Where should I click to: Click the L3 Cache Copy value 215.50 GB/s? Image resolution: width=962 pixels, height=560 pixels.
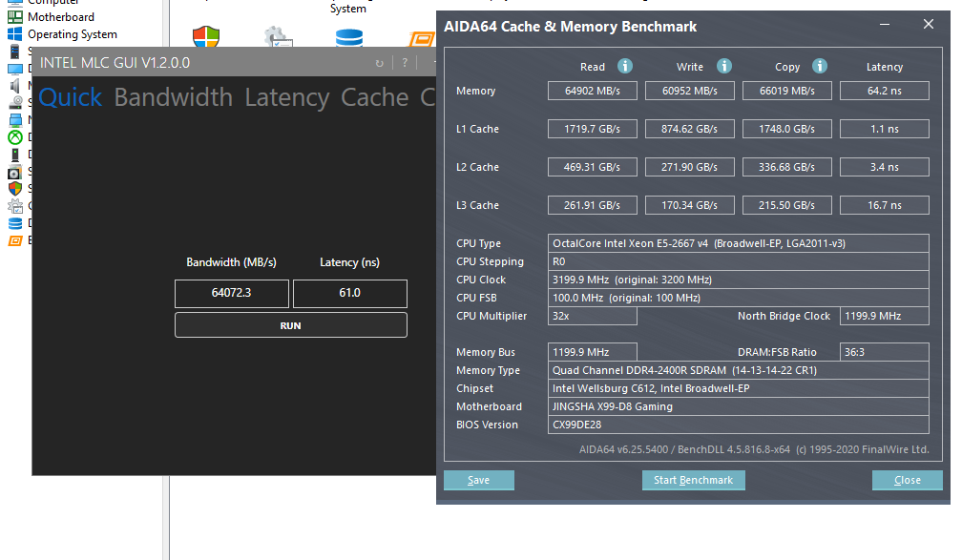[x=787, y=205]
